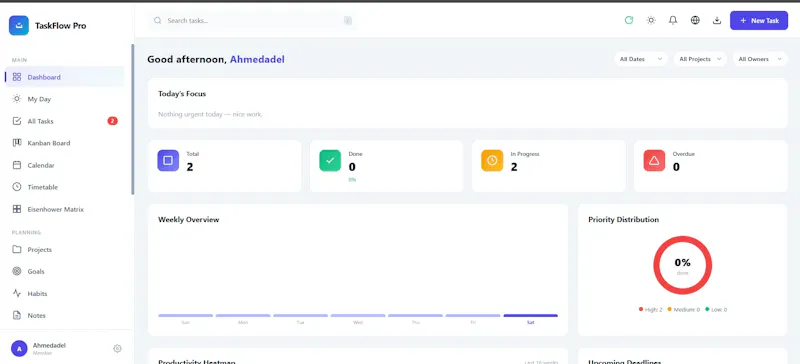The width and height of the screenshot is (800, 364).
Task: Click the TaskFlow Pro logo icon
Action: [x=19, y=26]
